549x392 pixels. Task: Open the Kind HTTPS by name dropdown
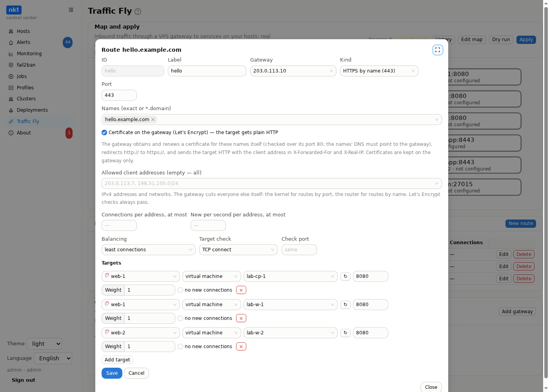point(379,71)
